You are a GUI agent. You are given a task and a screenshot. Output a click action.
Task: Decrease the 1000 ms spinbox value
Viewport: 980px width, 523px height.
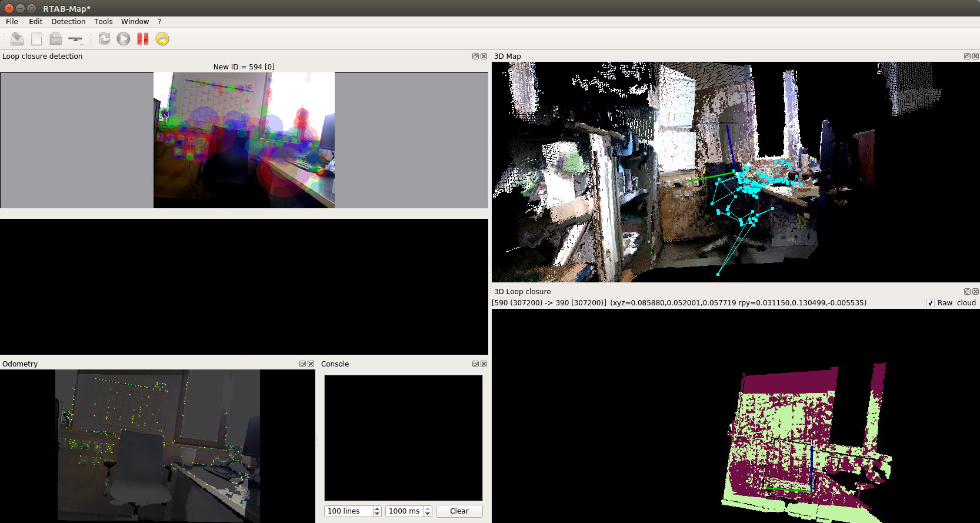pyautogui.click(x=428, y=514)
